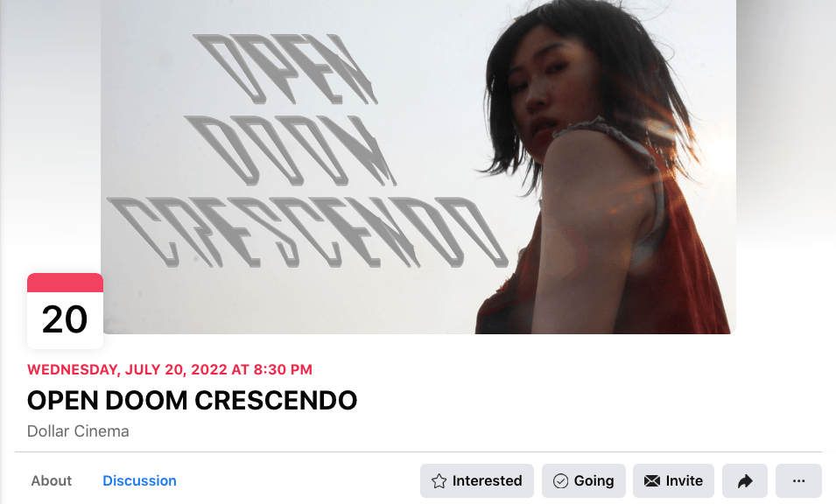Switch to the About tab

coord(51,480)
